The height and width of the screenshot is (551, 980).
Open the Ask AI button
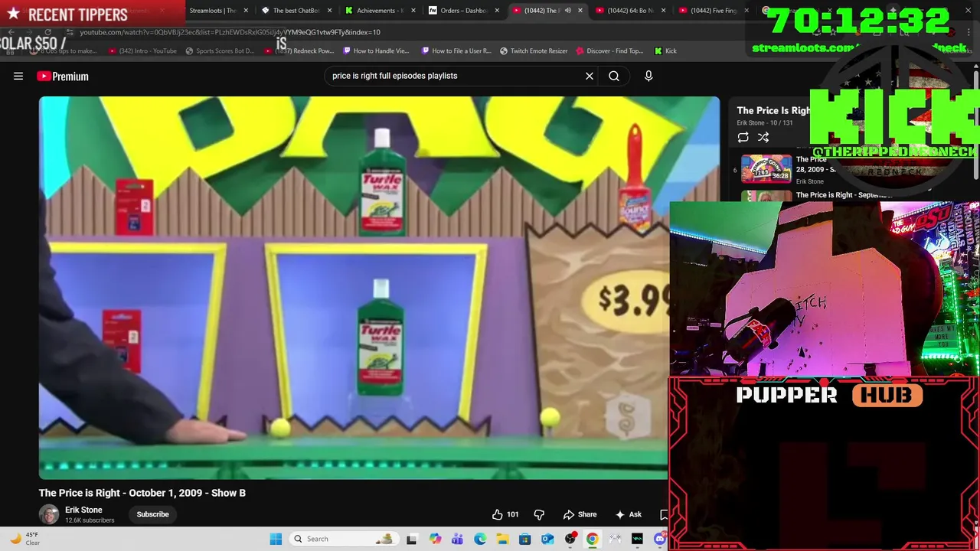628,514
